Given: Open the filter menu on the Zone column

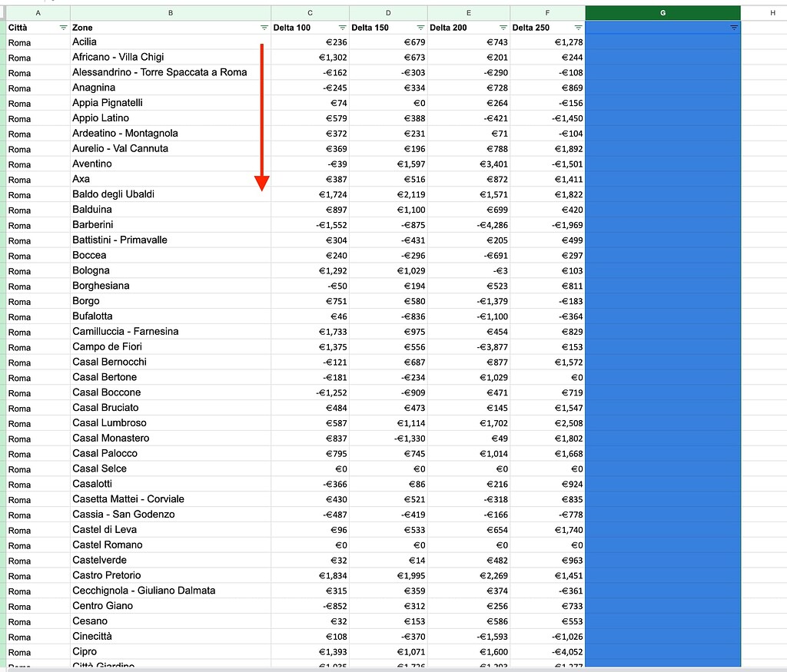Looking at the screenshot, I should [264, 27].
